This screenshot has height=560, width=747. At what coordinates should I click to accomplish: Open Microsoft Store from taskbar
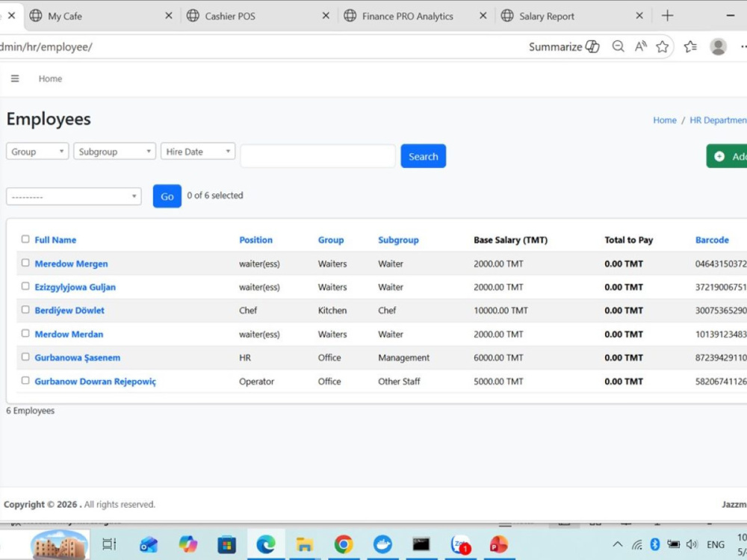(x=227, y=544)
